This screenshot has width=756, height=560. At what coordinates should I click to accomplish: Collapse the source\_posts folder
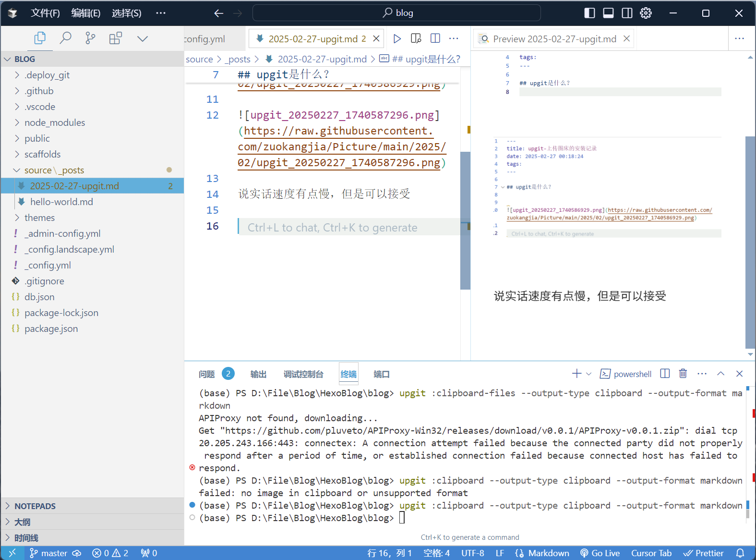tap(92, 170)
